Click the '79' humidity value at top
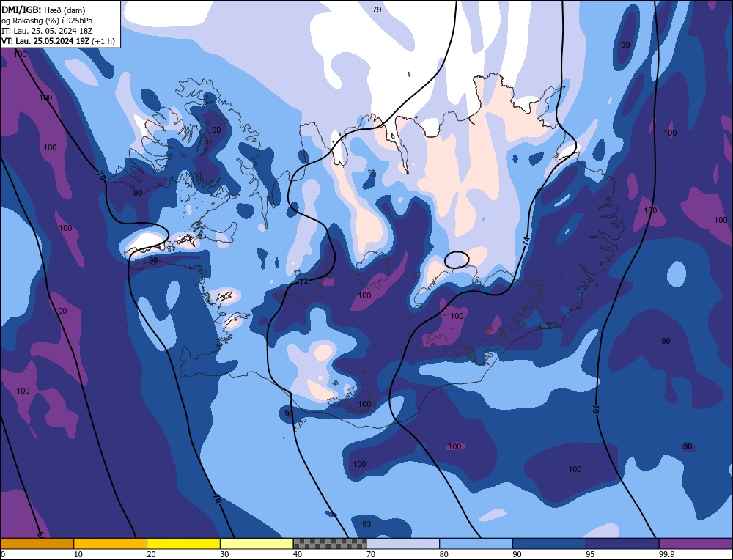Screen dimensions: 733x560 [x=377, y=9]
